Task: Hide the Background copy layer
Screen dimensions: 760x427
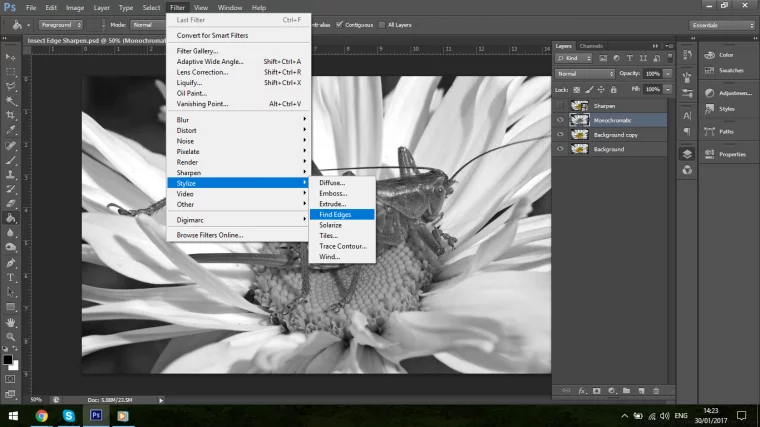Action: pos(560,135)
